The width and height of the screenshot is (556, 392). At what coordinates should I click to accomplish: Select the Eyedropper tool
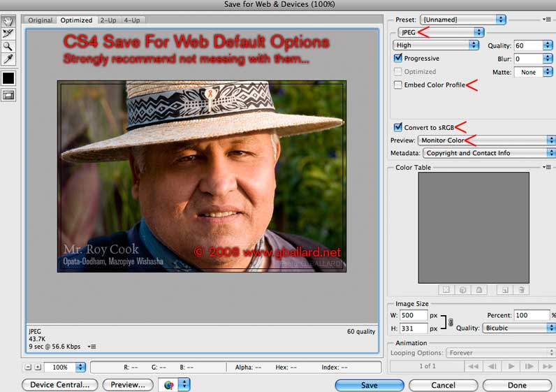[8, 59]
